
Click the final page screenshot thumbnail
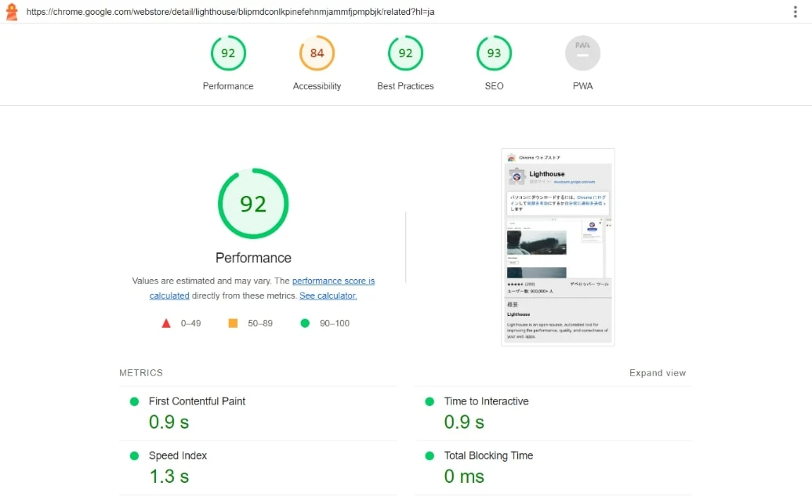click(558, 247)
